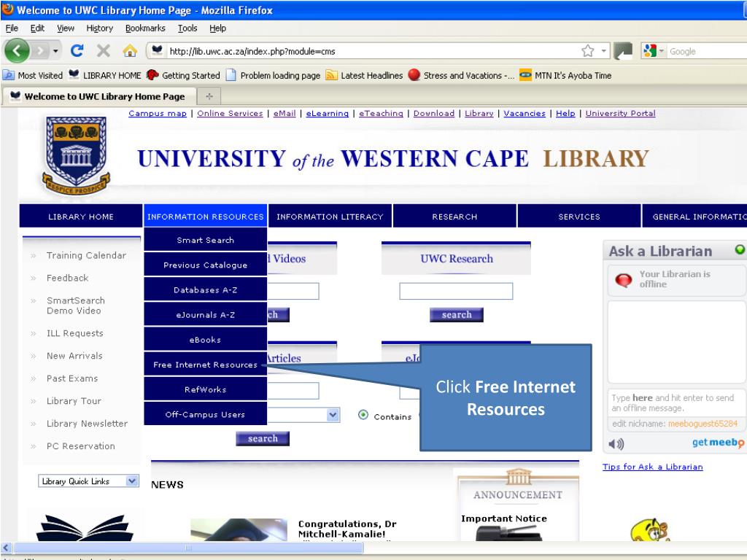
Task: Open the Most Visited bookmarks folder
Action: click(x=33, y=75)
